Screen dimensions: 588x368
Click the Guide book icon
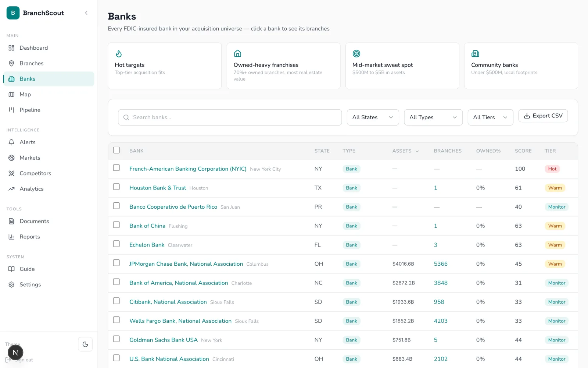tap(11, 269)
